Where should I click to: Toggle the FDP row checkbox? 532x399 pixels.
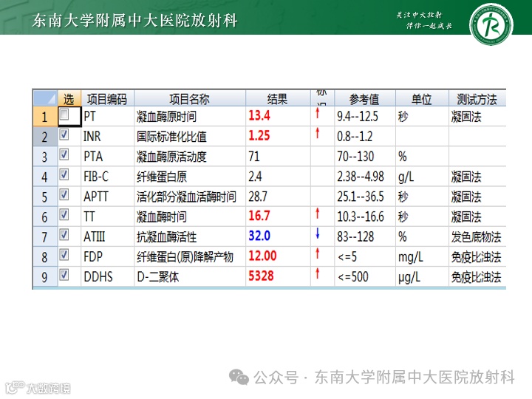coord(64,254)
